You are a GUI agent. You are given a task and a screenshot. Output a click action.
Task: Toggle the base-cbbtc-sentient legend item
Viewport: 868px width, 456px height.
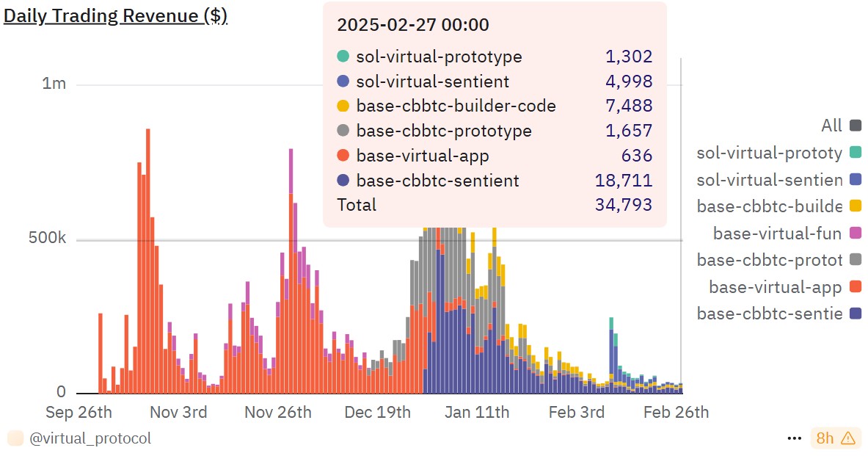[778, 314]
